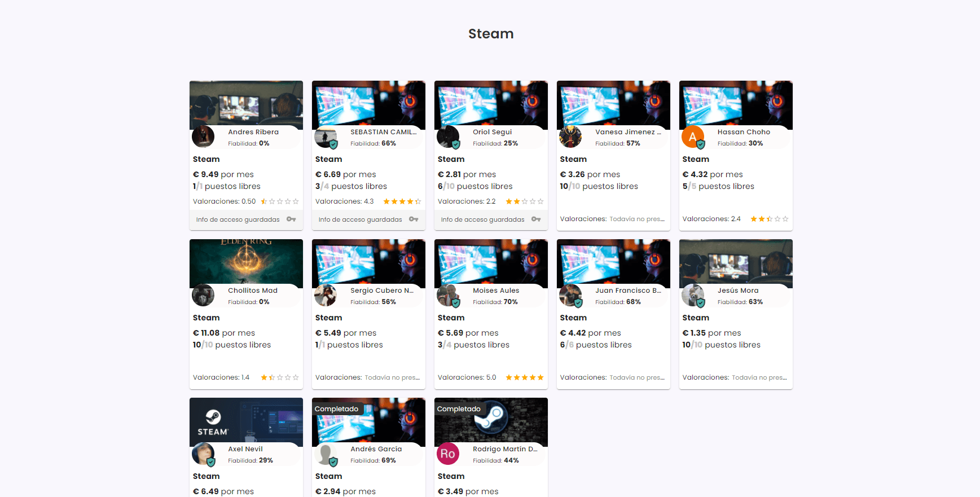The width and height of the screenshot is (980, 497).
Task: Click the price € 9.49 por mes
Action: pos(223,174)
